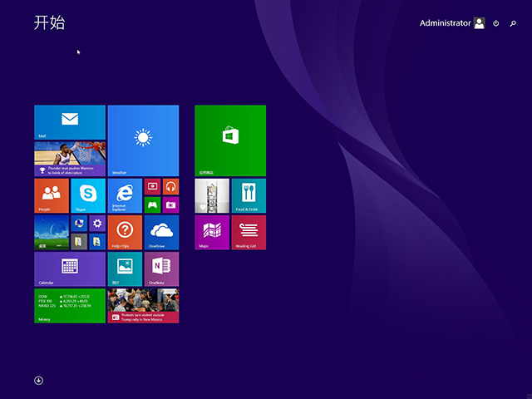Open the small Camera tile

[170, 205]
